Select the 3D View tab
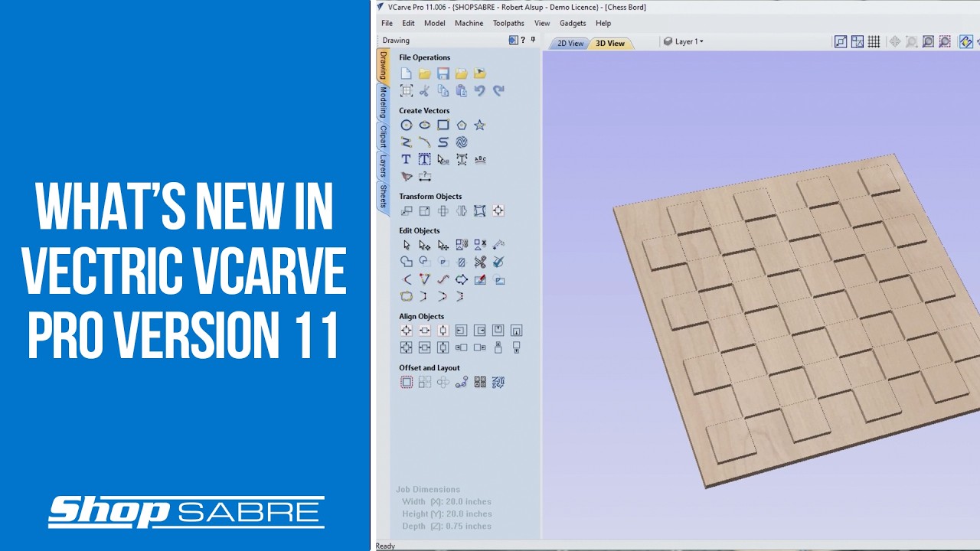The height and width of the screenshot is (551, 980). [610, 44]
